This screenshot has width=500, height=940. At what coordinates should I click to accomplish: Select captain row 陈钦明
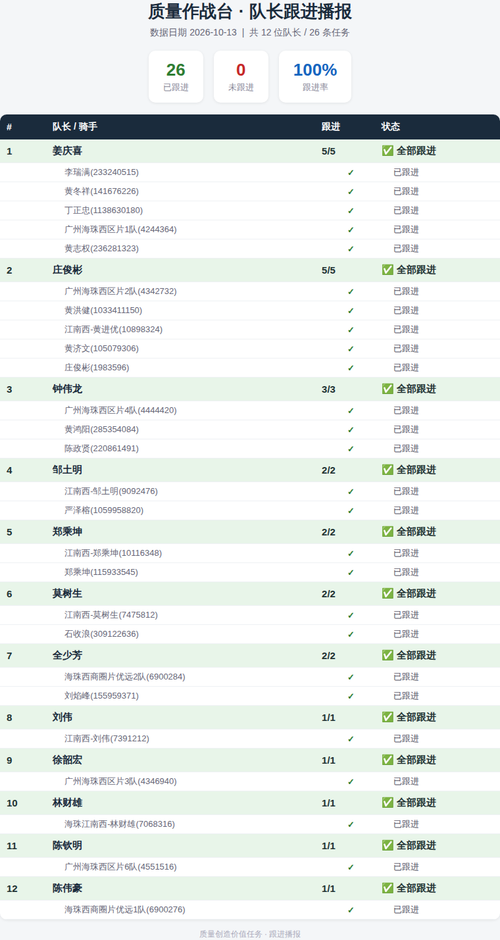click(x=250, y=845)
